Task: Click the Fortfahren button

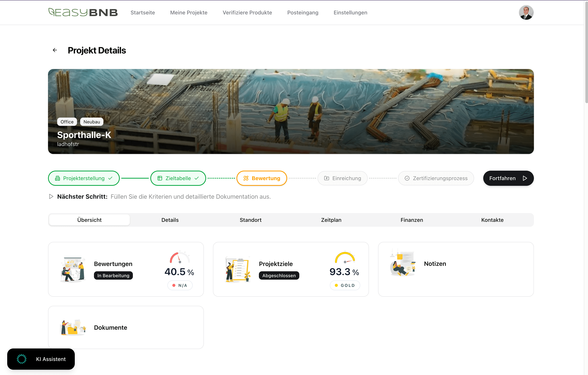Action: (x=508, y=178)
